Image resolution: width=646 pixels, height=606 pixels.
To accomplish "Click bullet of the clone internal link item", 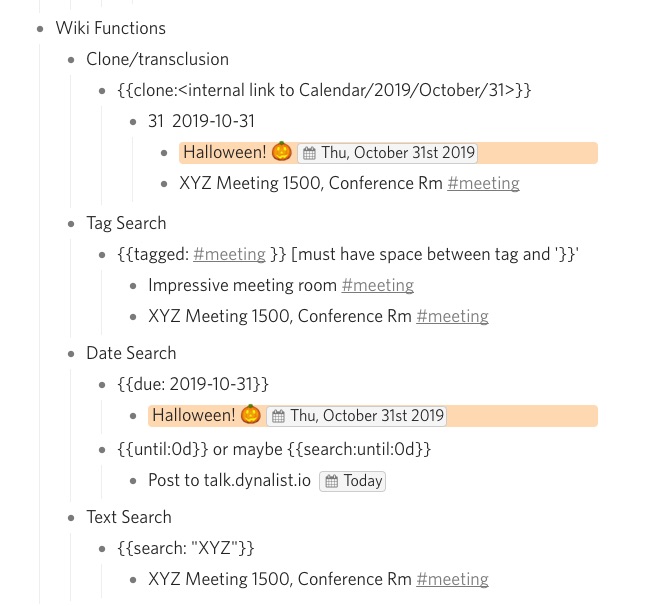I will 102,91.
